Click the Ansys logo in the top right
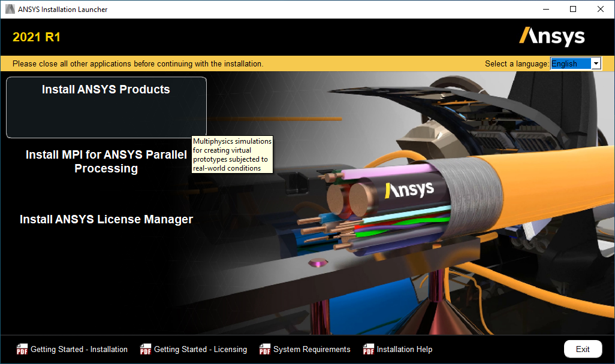This screenshot has width=615, height=364. tap(551, 37)
